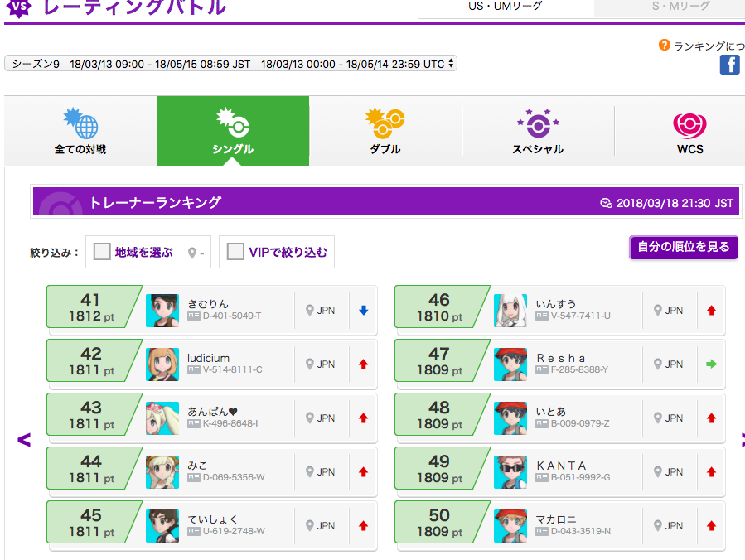Select 全ての対戦 tab
Screen dimensions: 745x560
(80, 131)
